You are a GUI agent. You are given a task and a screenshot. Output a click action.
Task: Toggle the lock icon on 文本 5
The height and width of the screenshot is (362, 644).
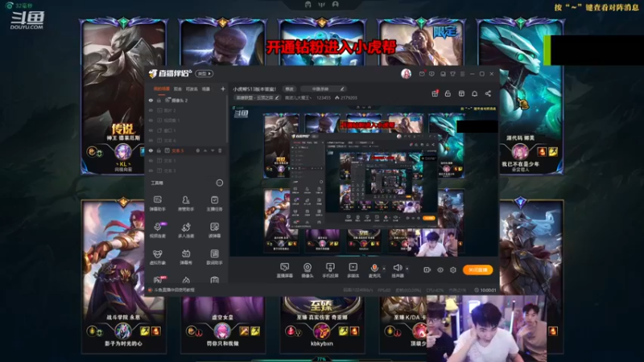(159, 150)
